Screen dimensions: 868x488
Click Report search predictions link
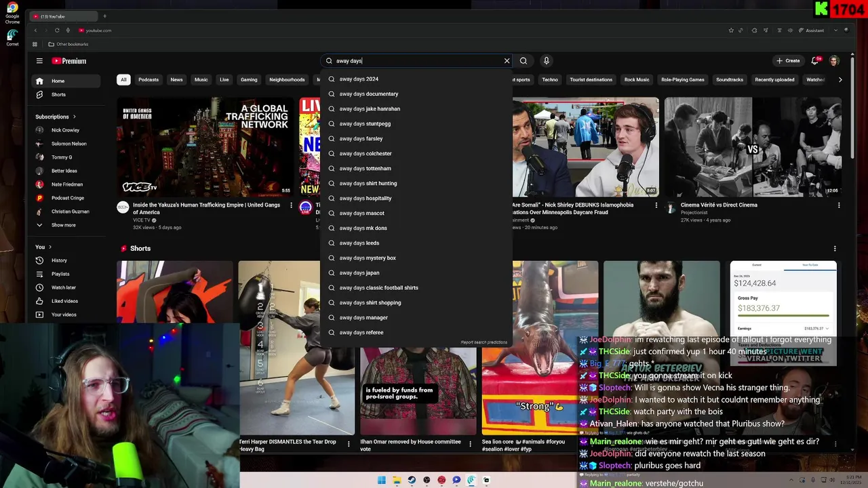click(x=484, y=342)
